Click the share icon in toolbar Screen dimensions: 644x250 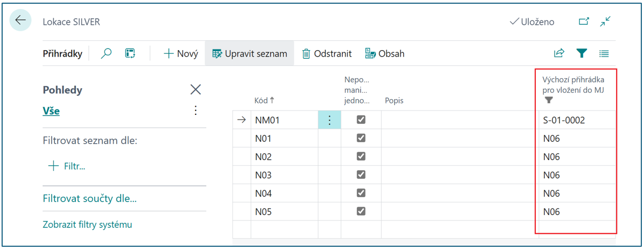click(559, 53)
